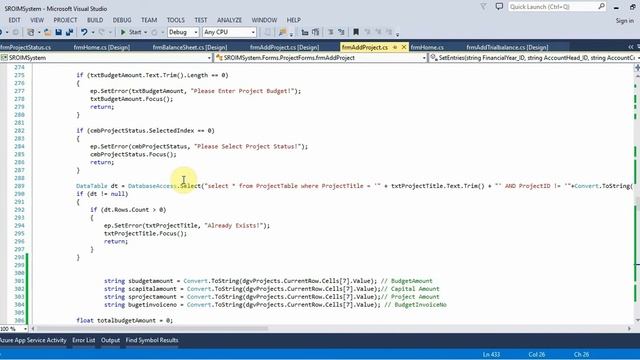The width and height of the screenshot is (640, 360).
Task: Open the WINDOW menu
Action: click(x=264, y=20)
